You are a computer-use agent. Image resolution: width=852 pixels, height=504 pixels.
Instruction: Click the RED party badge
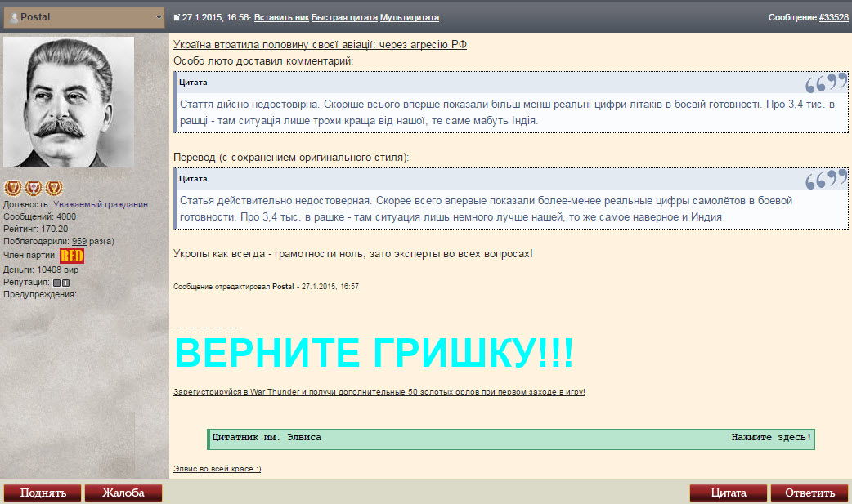pyautogui.click(x=72, y=256)
